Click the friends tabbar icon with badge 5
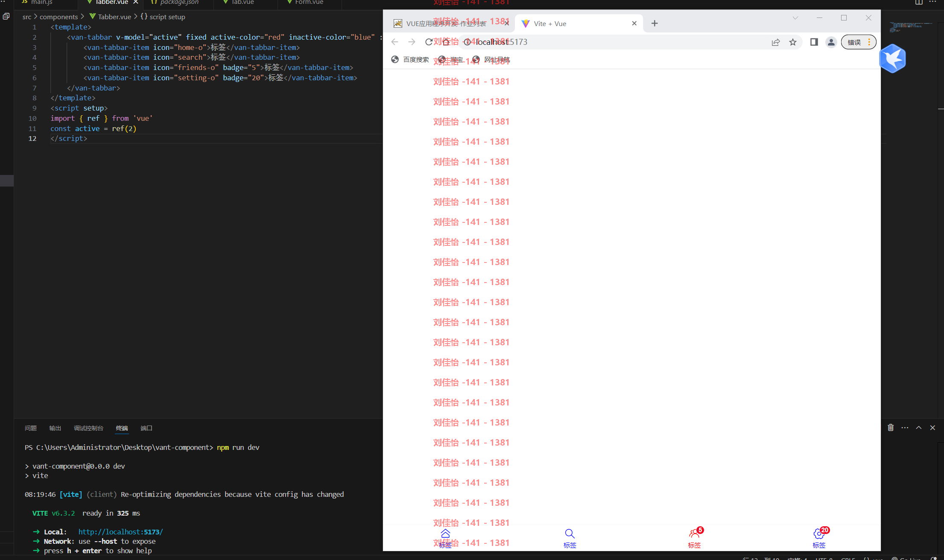This screenshot has width=944, height=560. click(694, 534)
